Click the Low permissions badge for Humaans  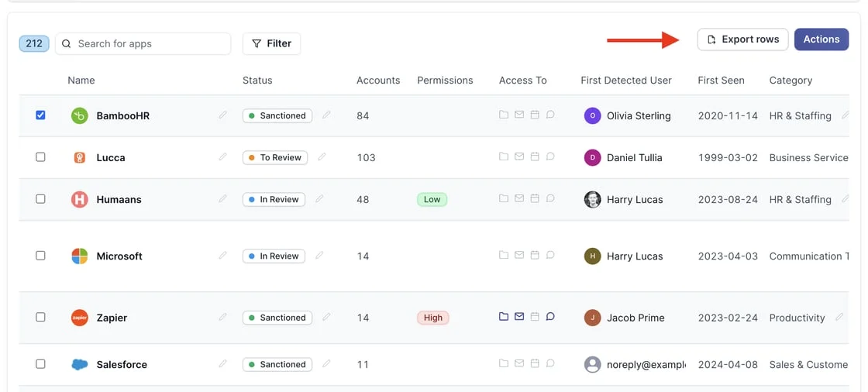432,199
